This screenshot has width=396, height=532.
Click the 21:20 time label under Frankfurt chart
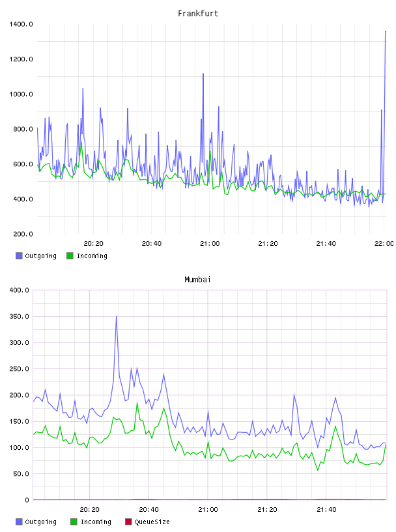click(x=268, y=244)
